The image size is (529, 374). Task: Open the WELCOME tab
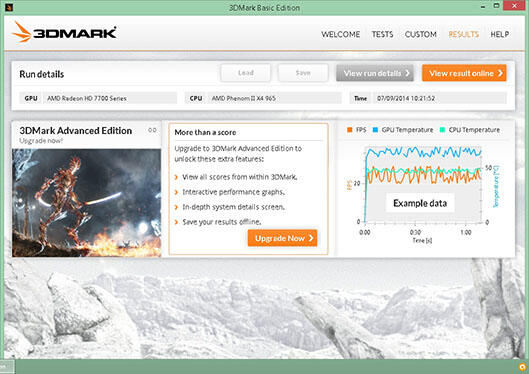pyautogui.click(x=340, y=34)
